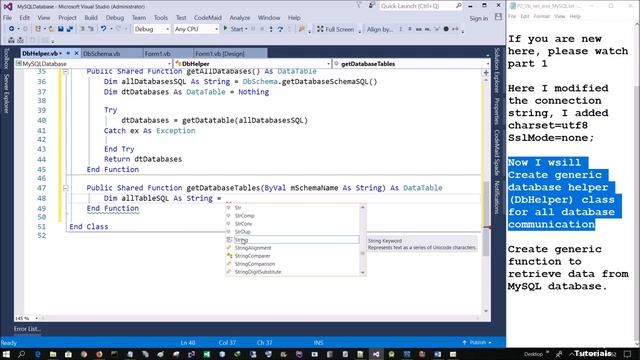This screenshot has height=360, width=640.
Task: Click the split editor plus icon
Action: pos(486,73)
